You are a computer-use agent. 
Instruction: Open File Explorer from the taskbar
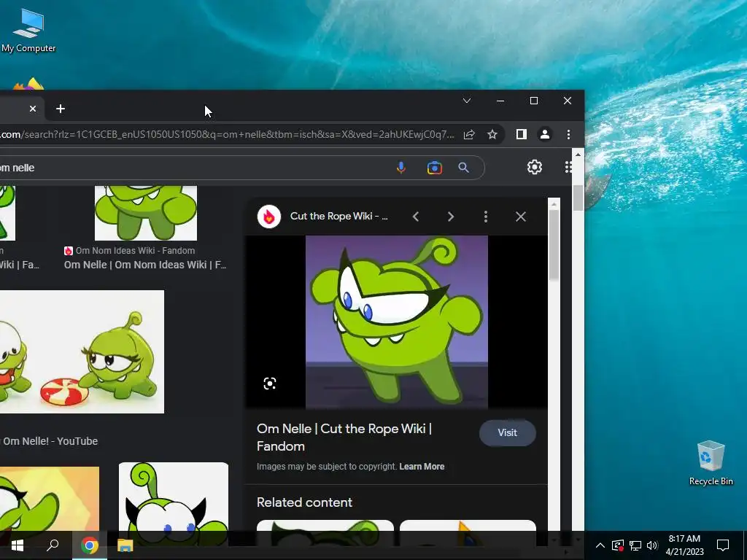click(125, 545)
